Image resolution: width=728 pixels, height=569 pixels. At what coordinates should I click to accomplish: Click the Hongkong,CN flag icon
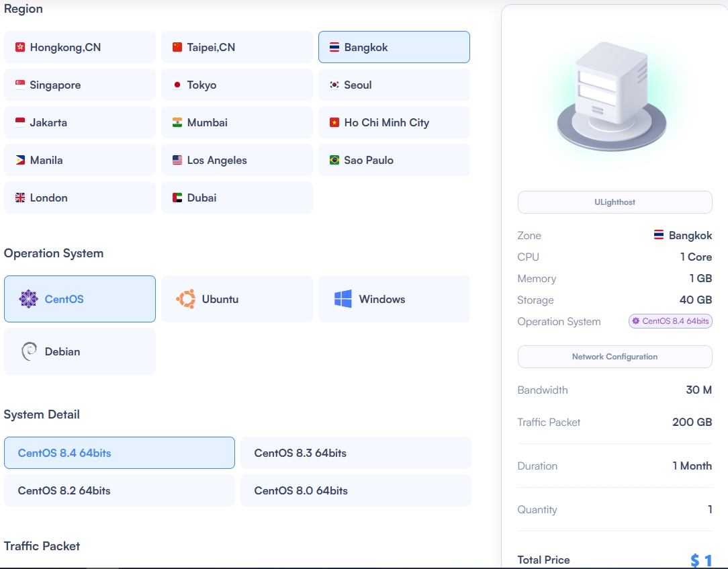tap(20, 47)
